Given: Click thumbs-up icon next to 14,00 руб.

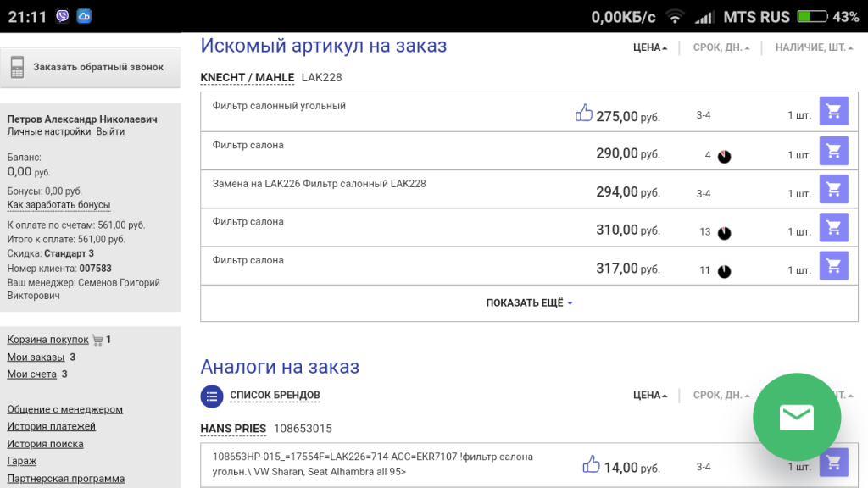Looking at the screenshot, I should pyautogui.click(x=592, y=464).
